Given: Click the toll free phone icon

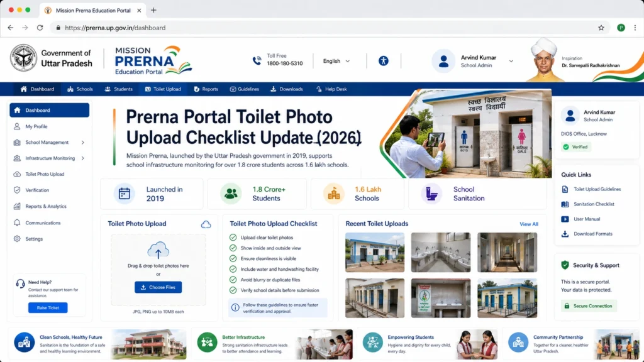Looking at the screenshot, I should click(257, 61).
